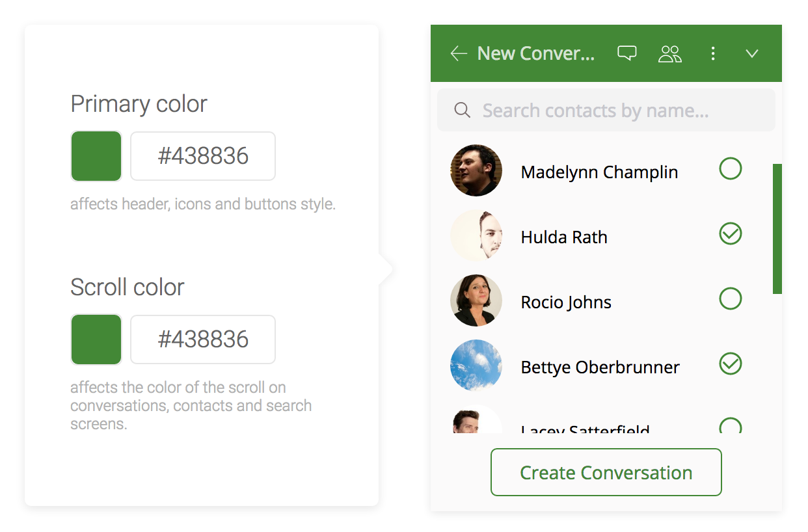Image resolution: width=808 pixels, height=532 pixels.
Task: Select Madelynn Champlin's contact checkbox
Action: pyautogui.click(x=731, y=168)
